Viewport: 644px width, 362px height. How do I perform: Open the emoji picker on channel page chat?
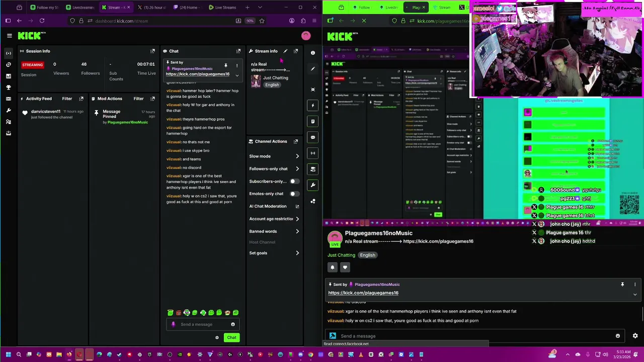pos(618,336)
